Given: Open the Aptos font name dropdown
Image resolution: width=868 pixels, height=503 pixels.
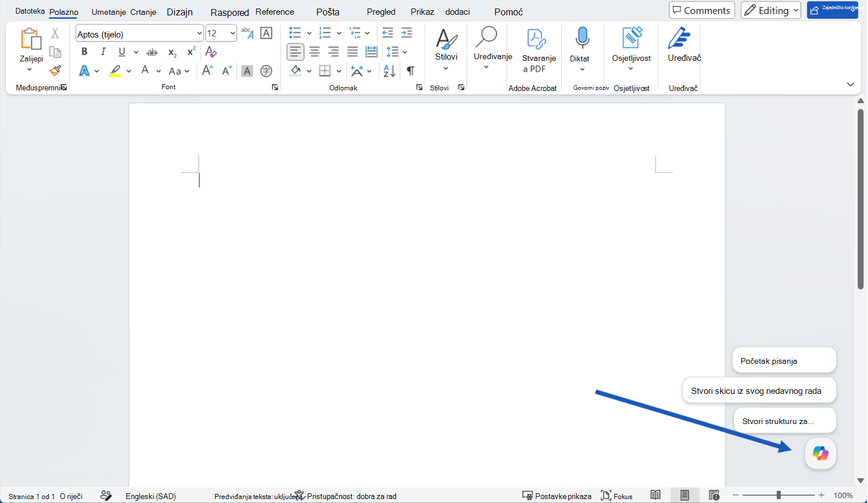Looking at the screenshot, I should [x=199, y=34].
